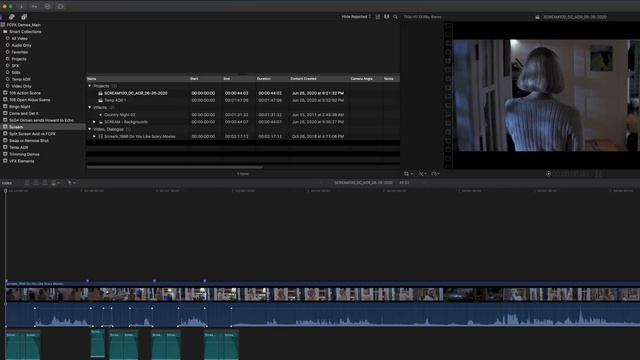Select the Stills smart collection

pos(16,72)
